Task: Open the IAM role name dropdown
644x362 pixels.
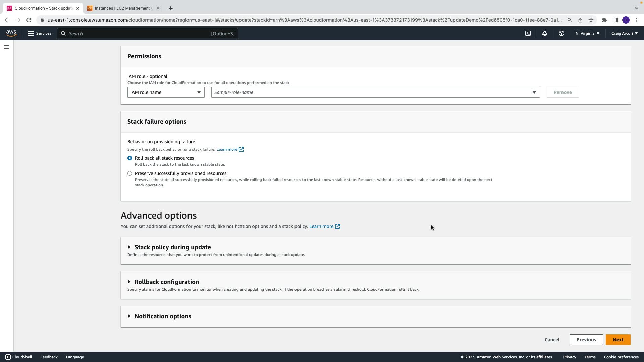Action: click(x=166, y=92)
